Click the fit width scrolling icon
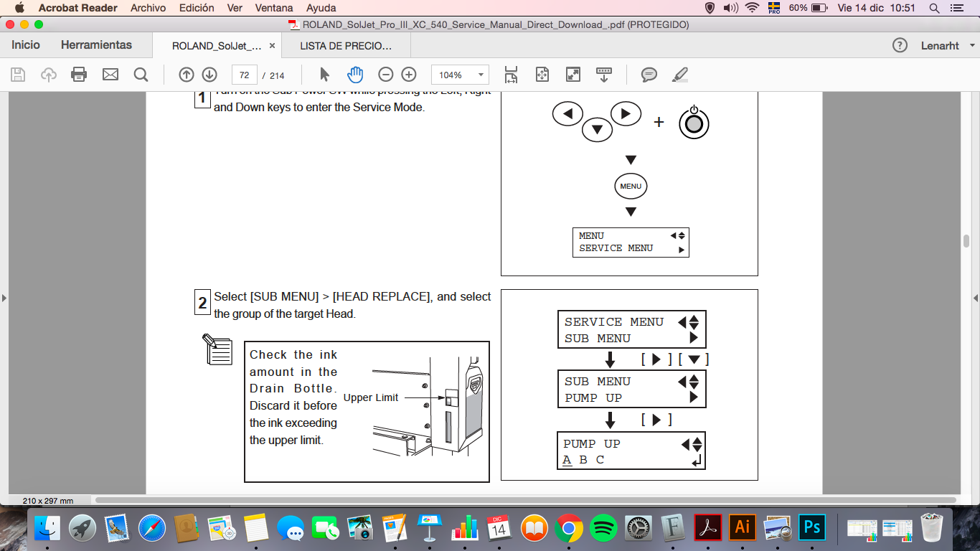Image resolution: width=980 pixels, height=551 pixels. coord(511,75)
